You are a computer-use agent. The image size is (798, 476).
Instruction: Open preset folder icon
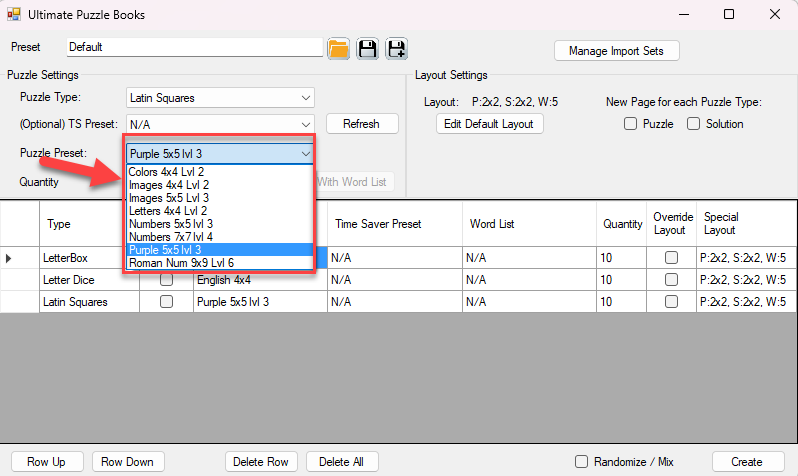coord(338,48)
